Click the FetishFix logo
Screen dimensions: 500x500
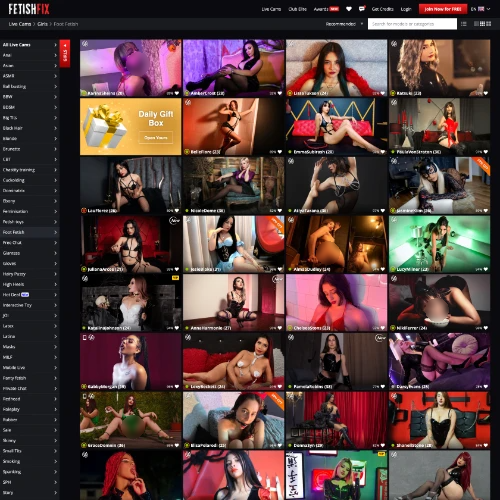tap(29, 9)
